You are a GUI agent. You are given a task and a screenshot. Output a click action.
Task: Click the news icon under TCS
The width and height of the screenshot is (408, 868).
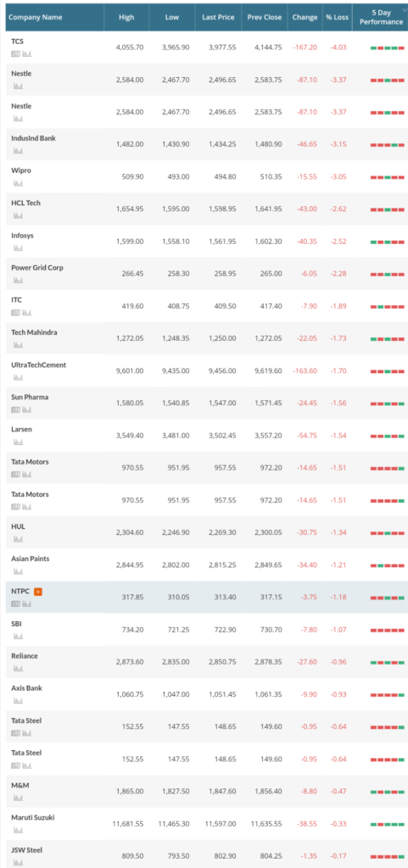click(15, 53)
